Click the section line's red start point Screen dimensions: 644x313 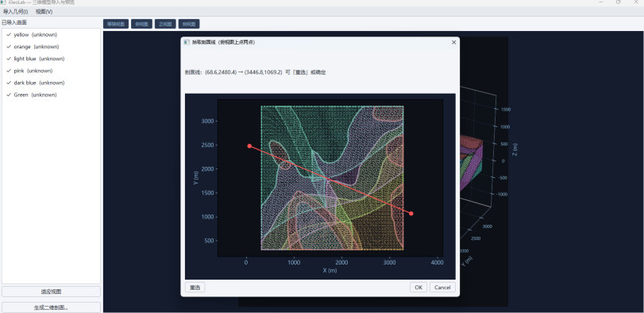[x=249, y=146]
